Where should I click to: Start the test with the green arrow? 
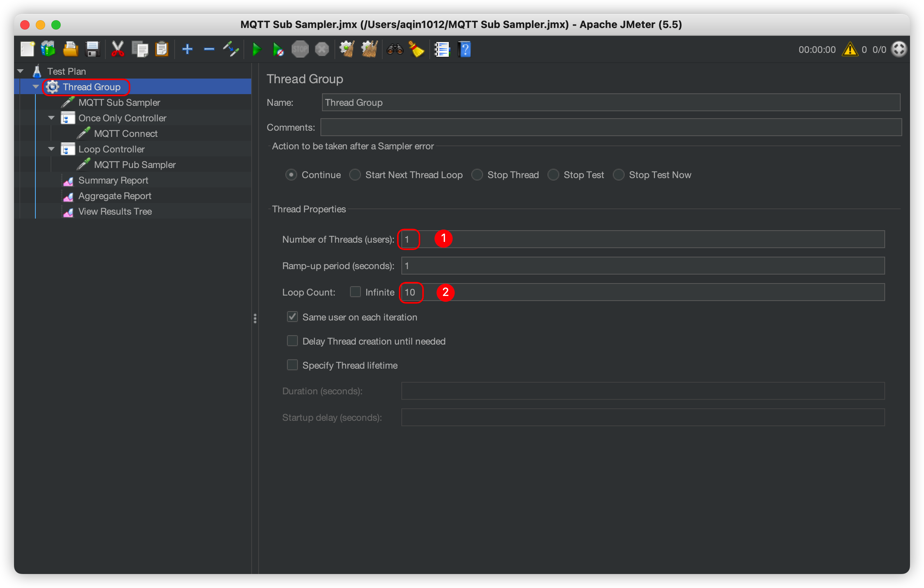click(256, 49)
